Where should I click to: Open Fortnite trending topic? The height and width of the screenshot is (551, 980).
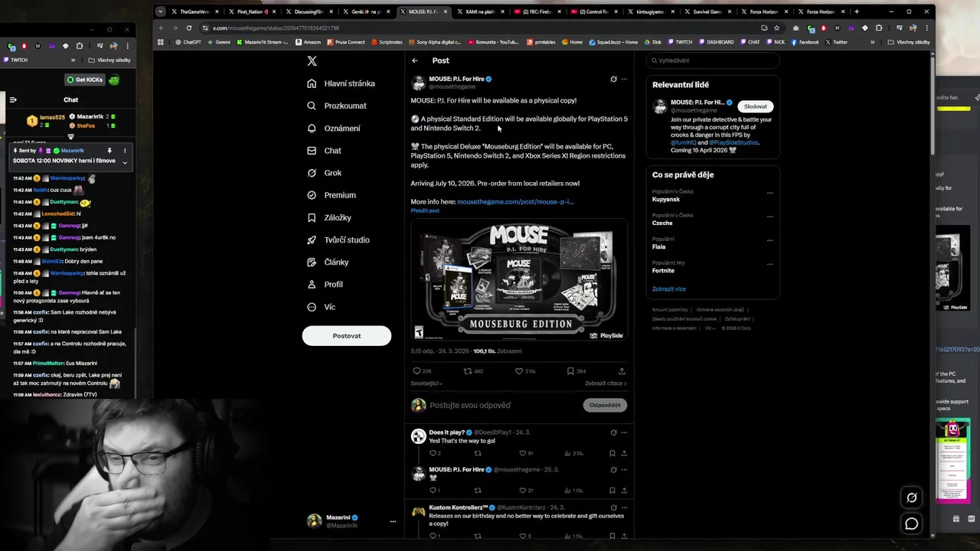[664, 270]
